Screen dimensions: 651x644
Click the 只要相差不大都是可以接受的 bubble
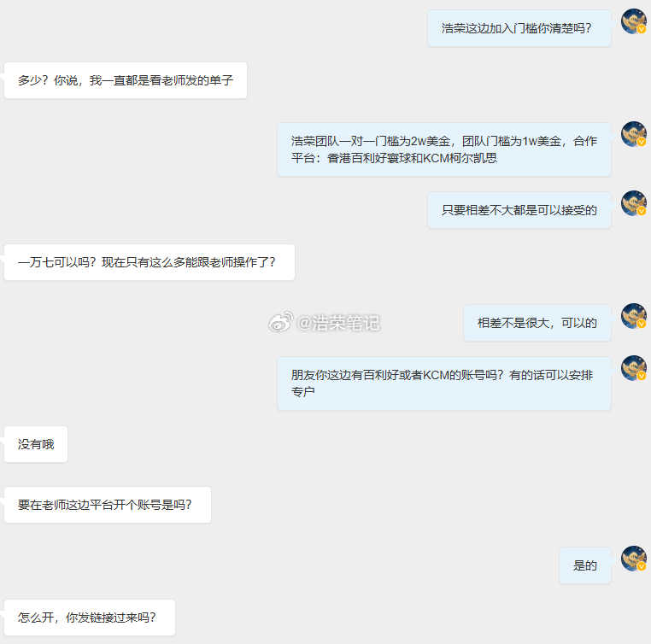[519, 210]
